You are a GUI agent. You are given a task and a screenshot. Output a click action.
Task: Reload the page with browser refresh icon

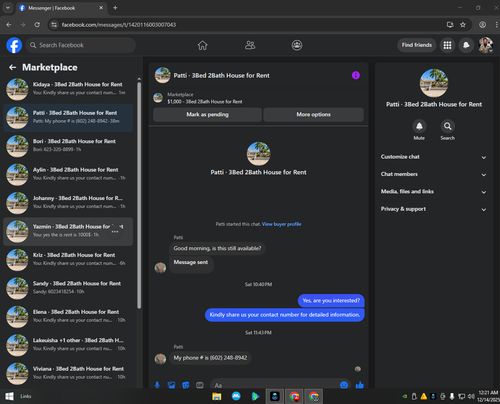pyautogui.click(x=37, y=25)
